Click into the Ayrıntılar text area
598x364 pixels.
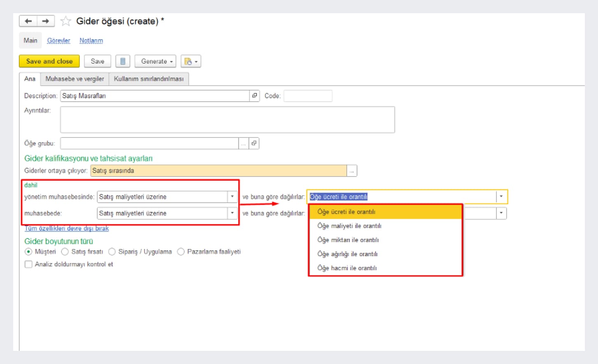pyautogui.click(x=227, y=120)
